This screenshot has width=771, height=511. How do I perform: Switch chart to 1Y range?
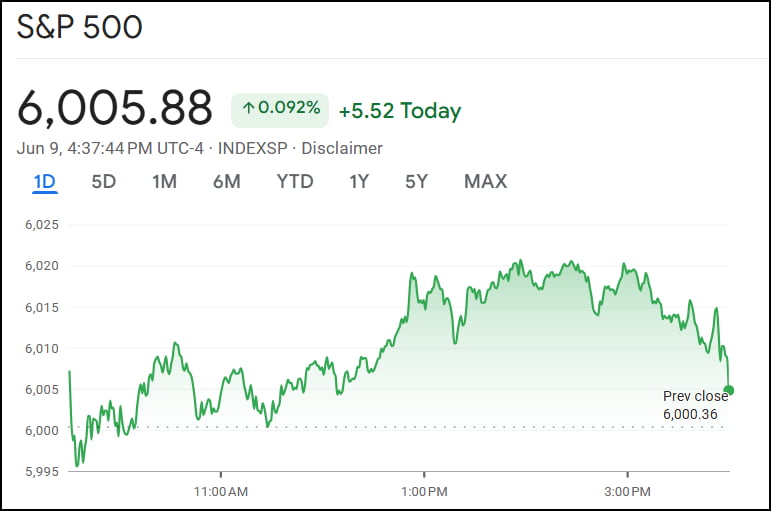pos(359,181)
